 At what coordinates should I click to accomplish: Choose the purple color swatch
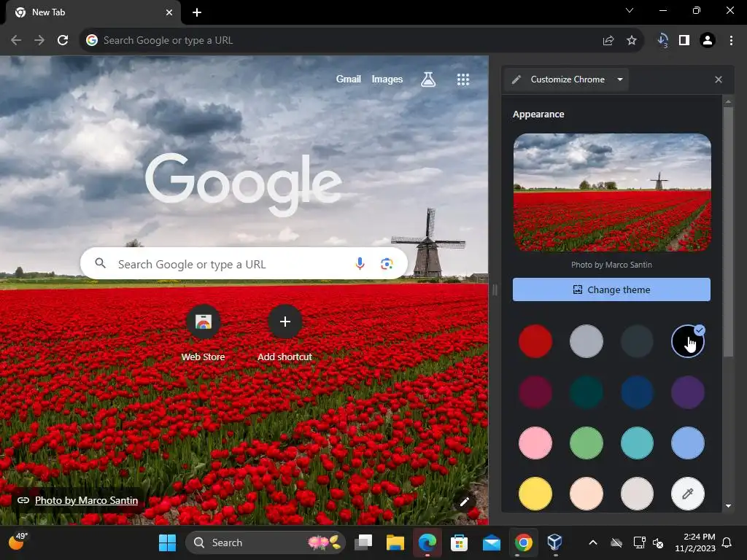point(688,392)
